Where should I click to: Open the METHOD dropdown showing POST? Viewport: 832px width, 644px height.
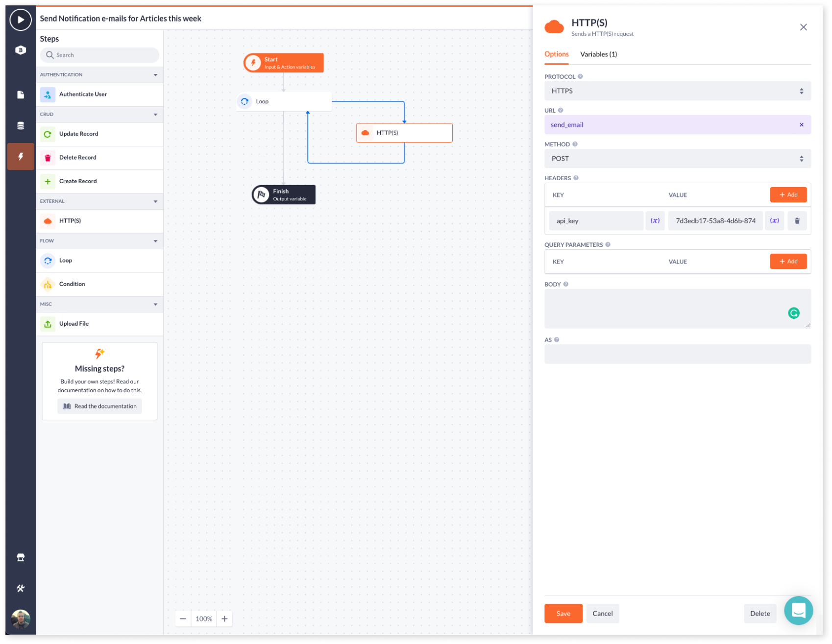[x=678, y=158]
